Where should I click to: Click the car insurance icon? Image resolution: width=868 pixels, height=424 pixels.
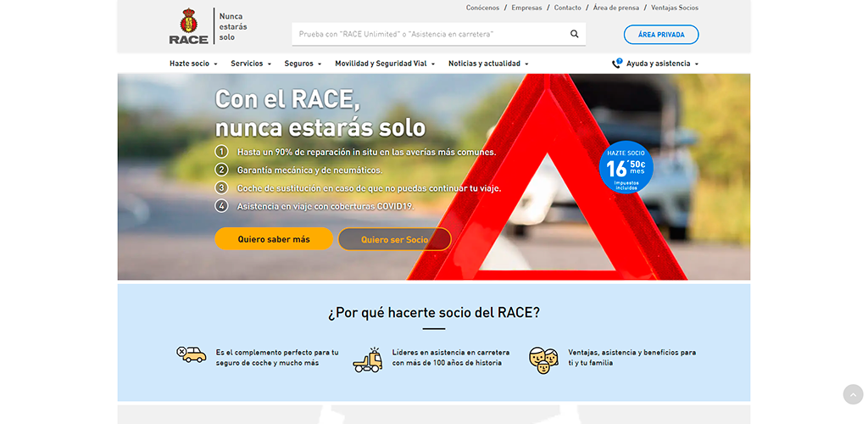tap(192, 354)
